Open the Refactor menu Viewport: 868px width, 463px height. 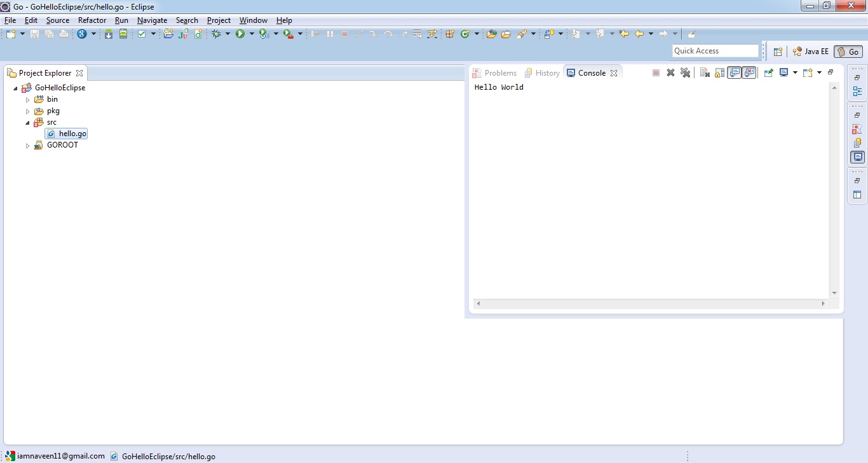click(x=92, y=20)
